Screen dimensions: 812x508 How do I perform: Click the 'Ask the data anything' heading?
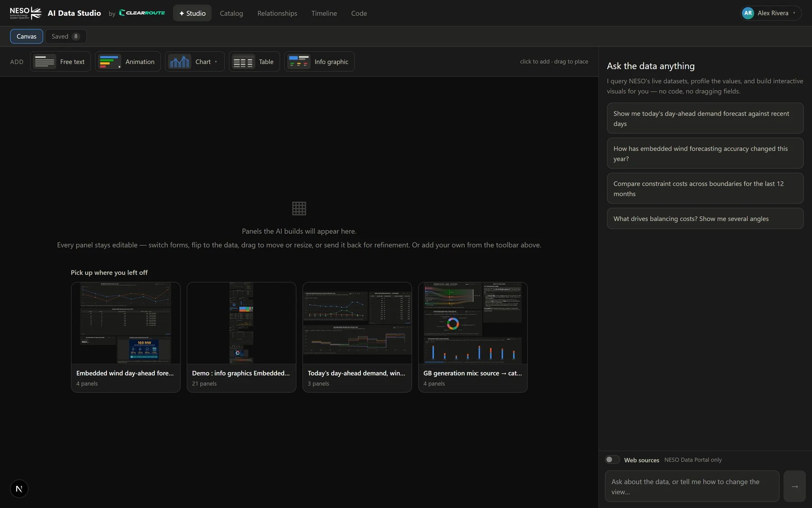coord(651,66)
